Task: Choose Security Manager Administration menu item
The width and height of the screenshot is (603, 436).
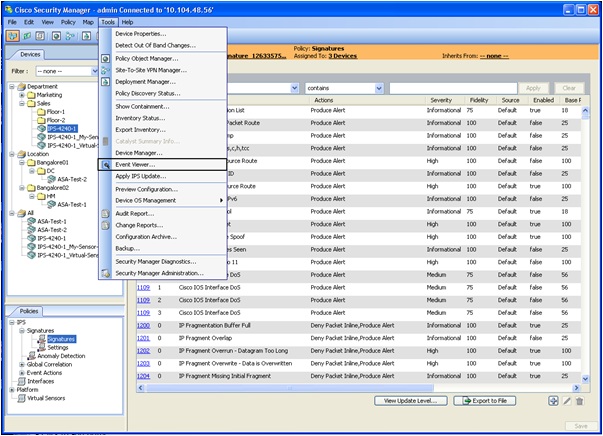Action: pyautogui.click(x=163, y=273)
